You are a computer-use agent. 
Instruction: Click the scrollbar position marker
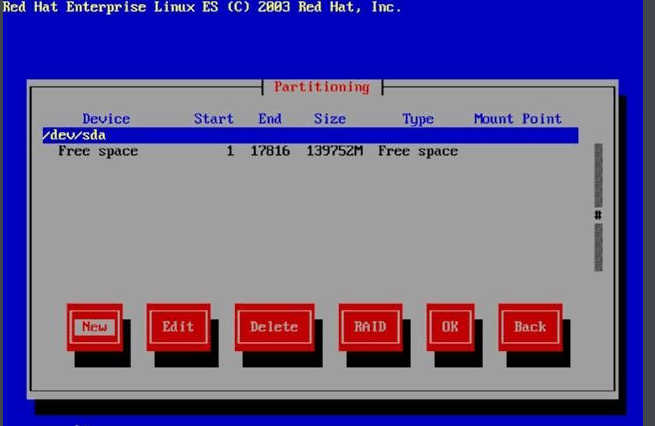pos(598,215)
